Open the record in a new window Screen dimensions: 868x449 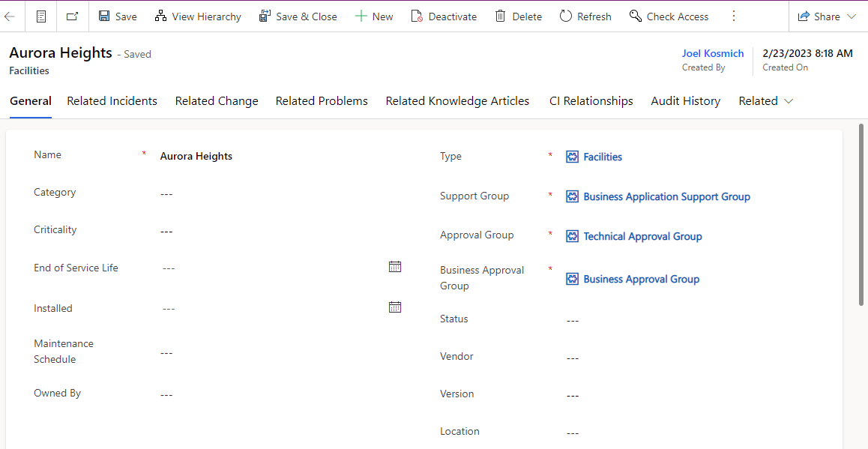point(72,16)
